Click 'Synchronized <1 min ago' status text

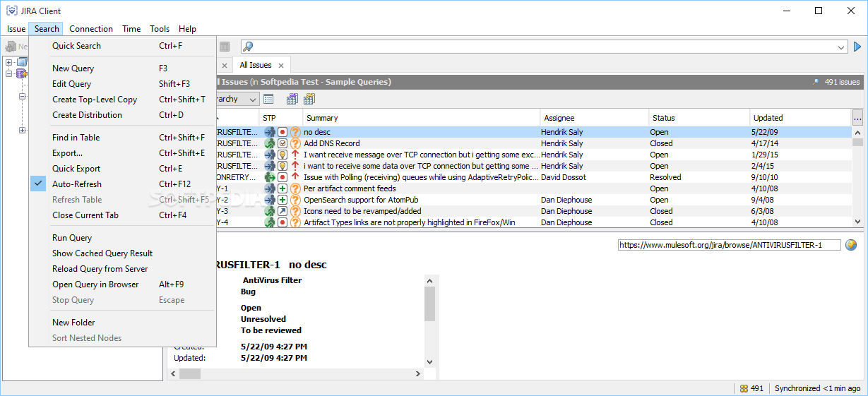pos(817,388)
